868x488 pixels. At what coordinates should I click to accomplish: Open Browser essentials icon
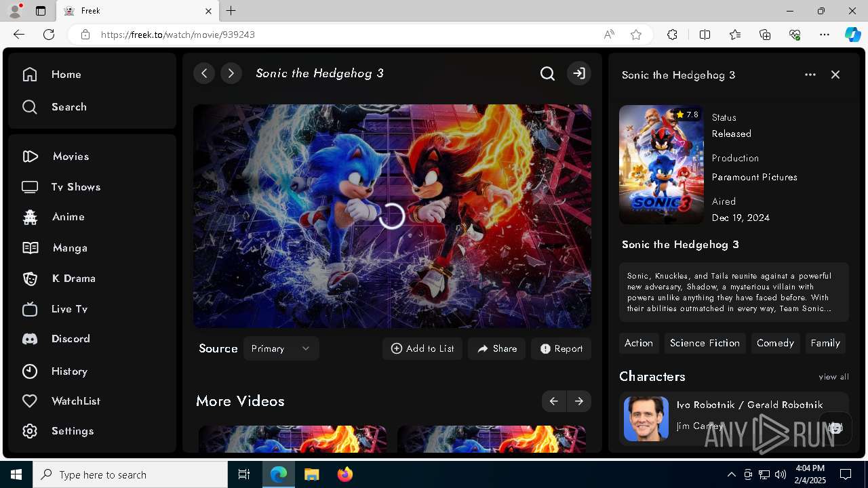[x=795, y=35]
